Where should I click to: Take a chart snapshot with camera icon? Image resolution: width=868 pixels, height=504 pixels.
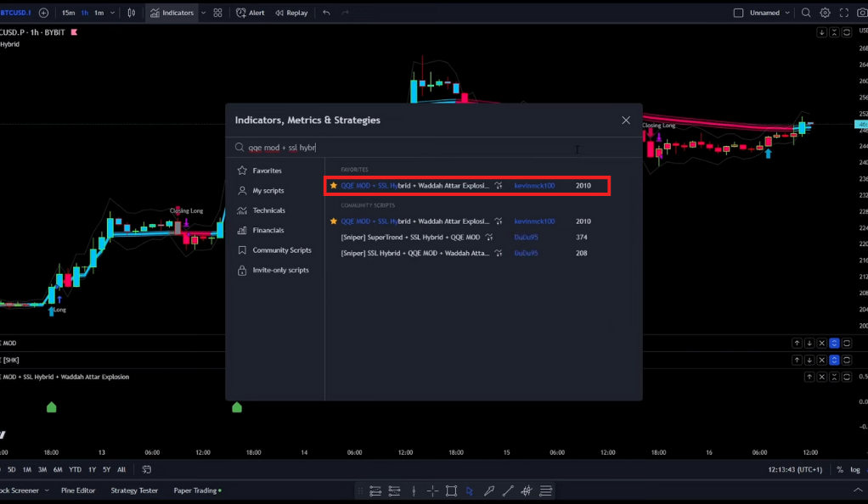click(x=862, y=13)
